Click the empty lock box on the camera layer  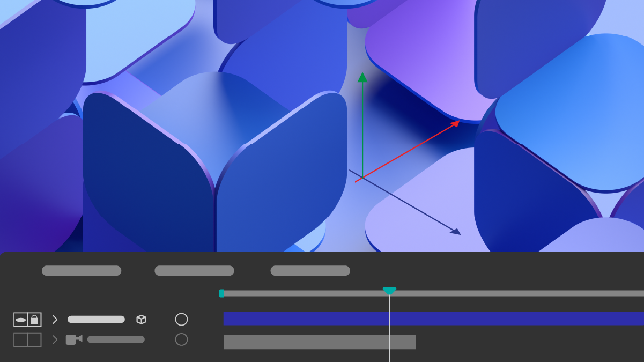coord(34,339)
